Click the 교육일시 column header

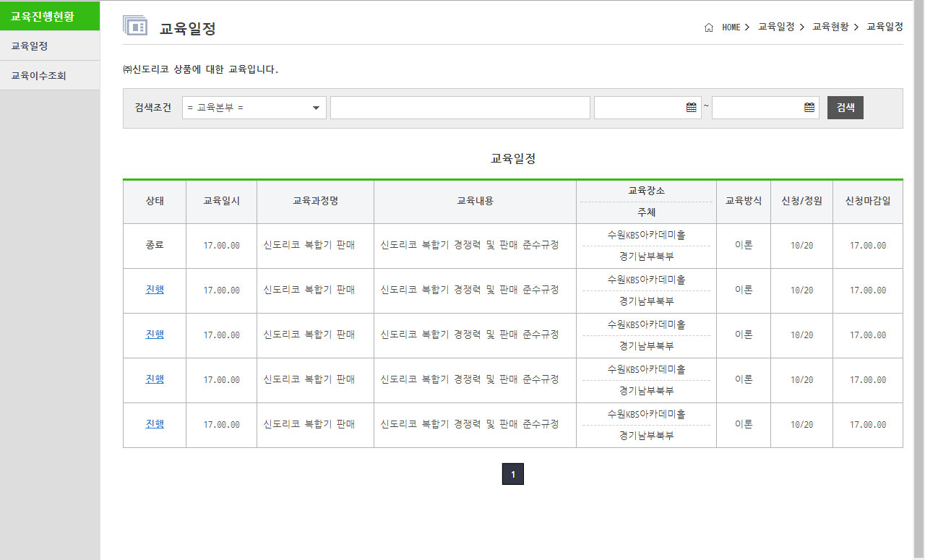point(222,202)
